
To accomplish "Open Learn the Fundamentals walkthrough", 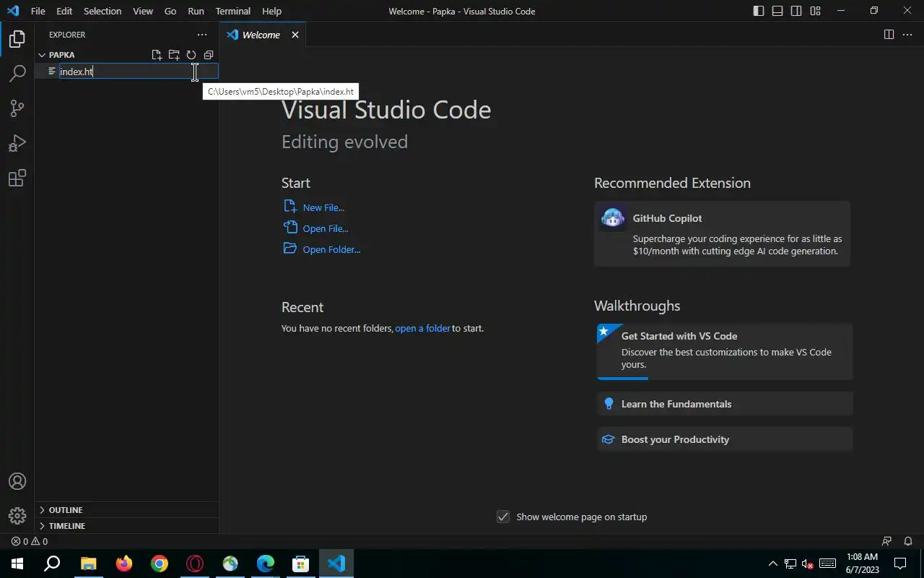I will coord(725,404).
